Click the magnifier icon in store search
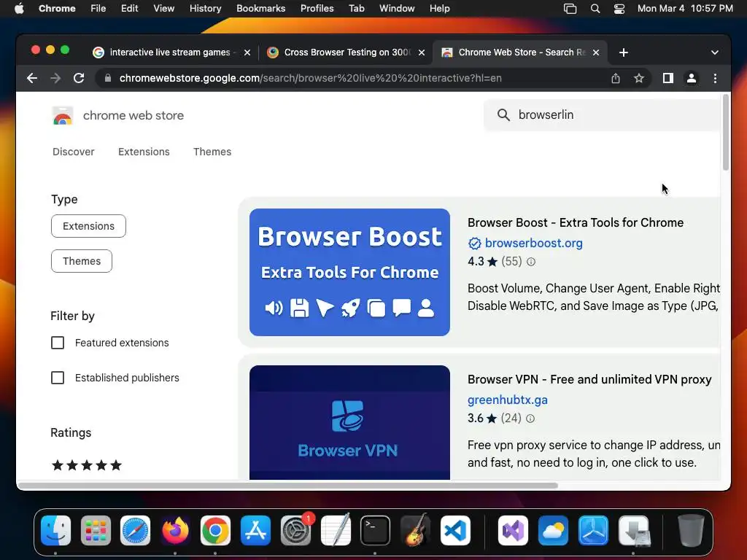The height and width of the screenshot is (560, 747). click(503, 114)
